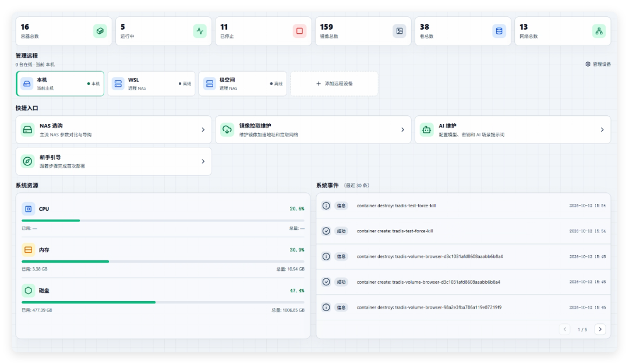Click the 新手引导 compass icon

pyautogui.click(x=28, y=161)
